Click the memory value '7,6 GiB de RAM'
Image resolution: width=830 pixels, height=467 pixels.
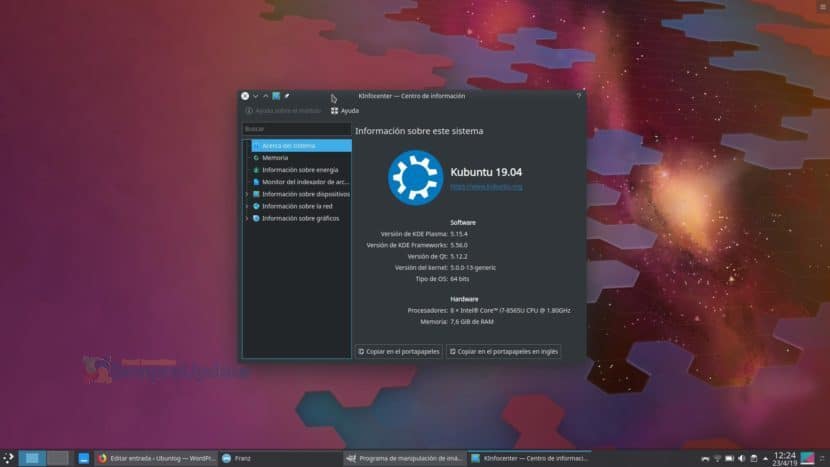[472, 322]
